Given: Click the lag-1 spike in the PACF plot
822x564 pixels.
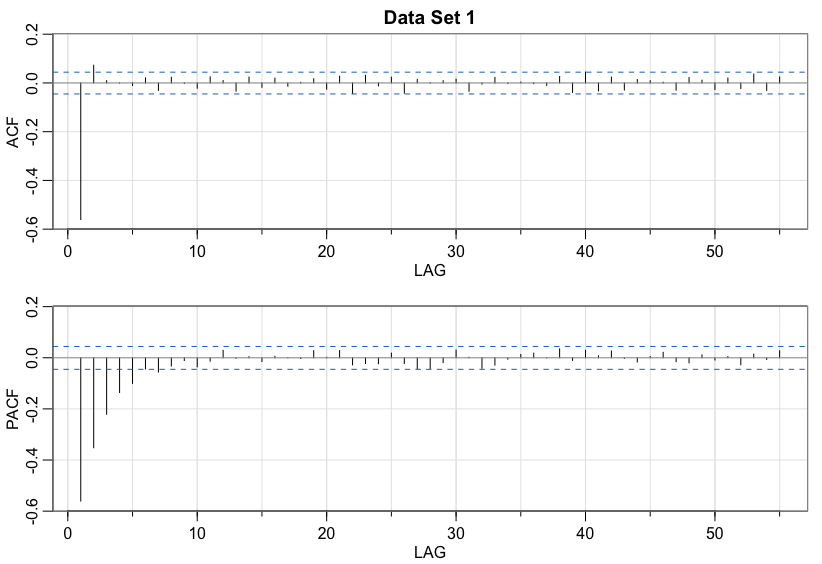Looking at the screenshot, I should 80,428.
